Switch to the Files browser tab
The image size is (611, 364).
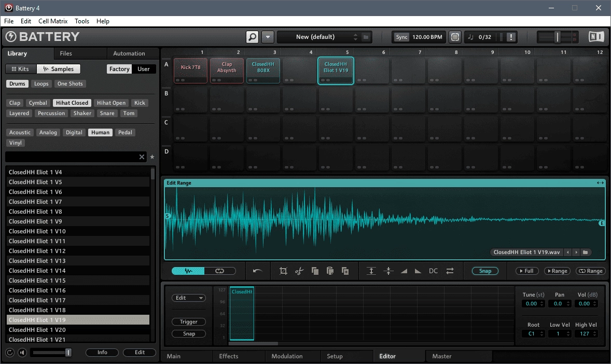(66, 53)
